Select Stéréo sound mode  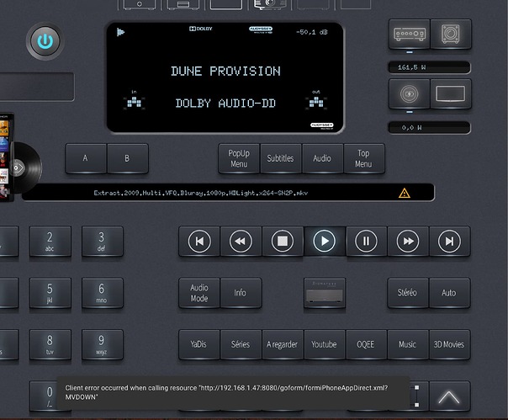point(408,293)
